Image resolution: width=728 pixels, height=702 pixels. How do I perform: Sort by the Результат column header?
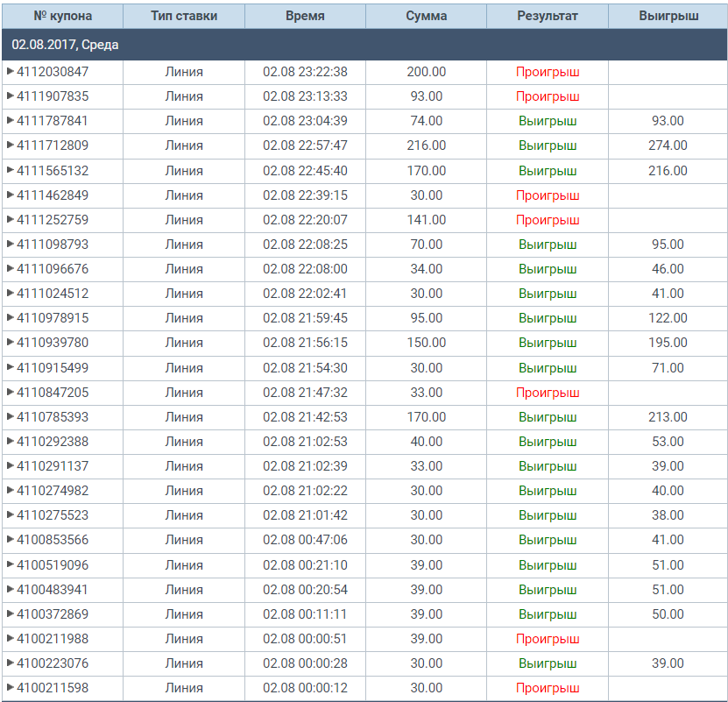(x=548, y=16)
